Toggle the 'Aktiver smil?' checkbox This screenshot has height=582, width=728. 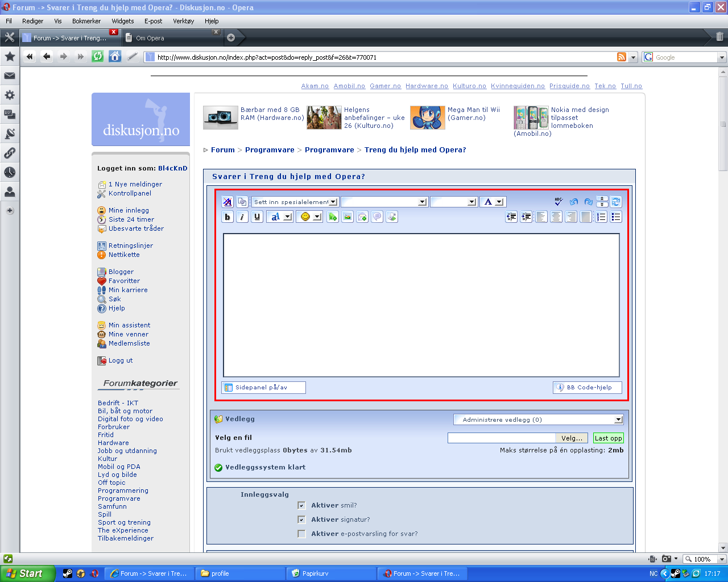pos(301,505)
